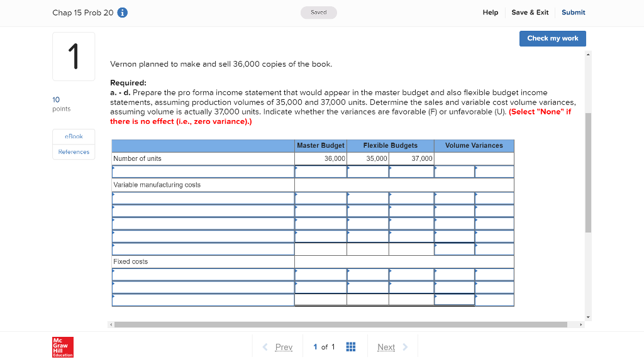Image resolution: width=644 pixels, height=362 pixels.
Task: Click the Saved status pill
Action: coord(318,12)
